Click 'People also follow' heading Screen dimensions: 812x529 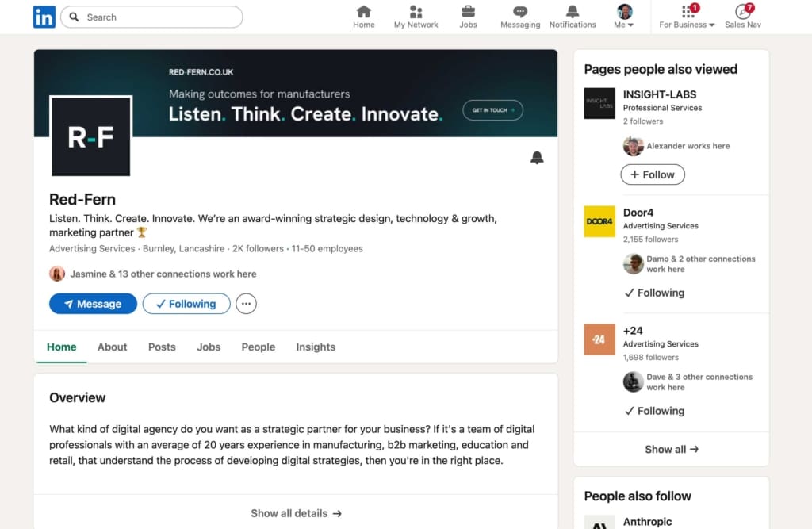[638, 496]
